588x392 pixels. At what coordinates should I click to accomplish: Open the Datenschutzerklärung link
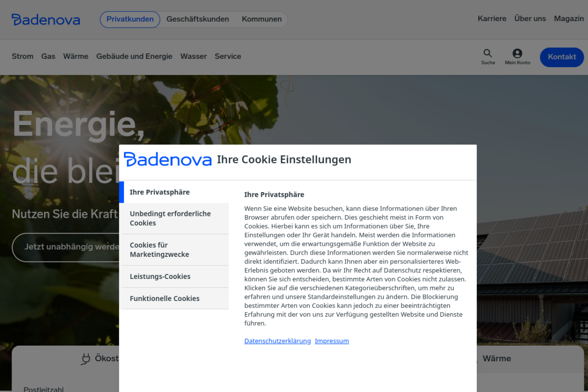click(277, 341)
